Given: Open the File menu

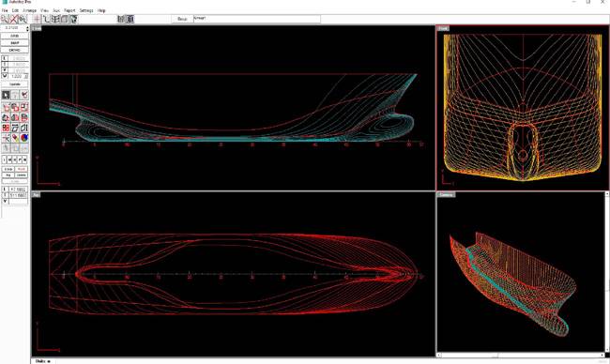Looking at the screenshot, I should (5, 10).
